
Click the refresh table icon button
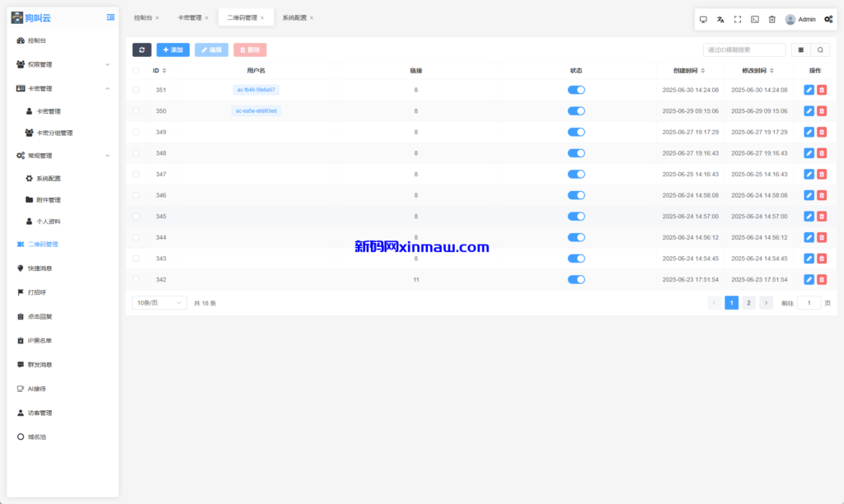[x=142, y=50]
